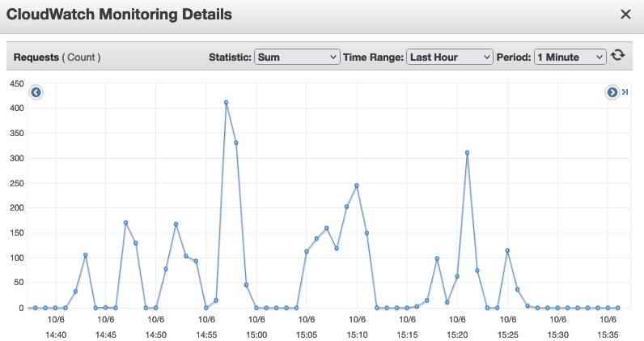Open the Statistic dropdown showing Sum
The image size is (644, 341).
[297, 57]
